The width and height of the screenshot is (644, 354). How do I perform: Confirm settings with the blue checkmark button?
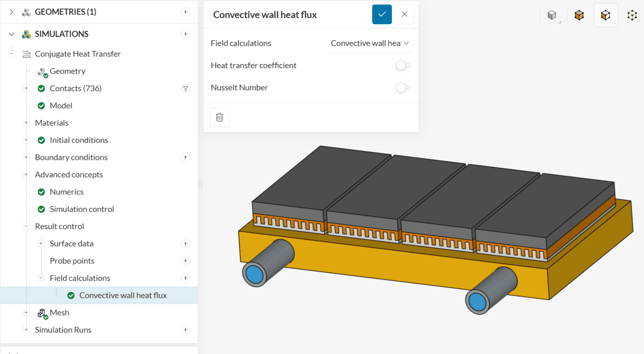pyautogui.click(x=382, y=15)
